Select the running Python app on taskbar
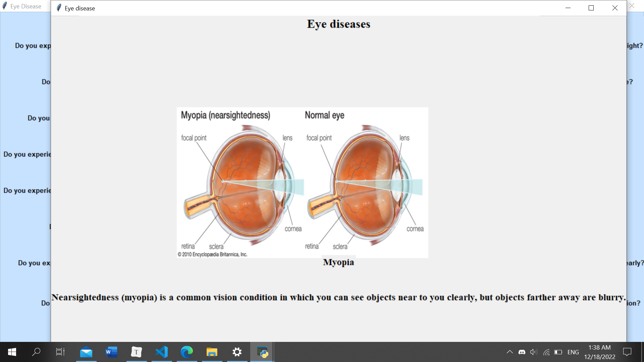644x362 pixels. (x=262, y=352)
